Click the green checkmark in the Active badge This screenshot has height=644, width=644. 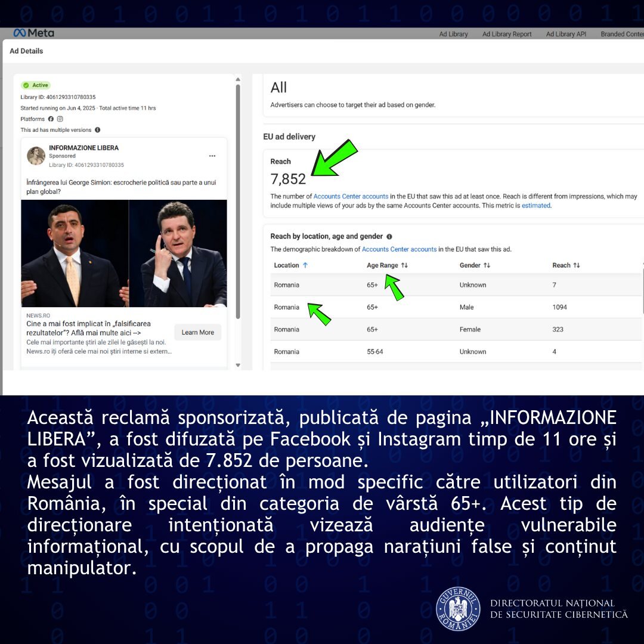tap(27, 85)
